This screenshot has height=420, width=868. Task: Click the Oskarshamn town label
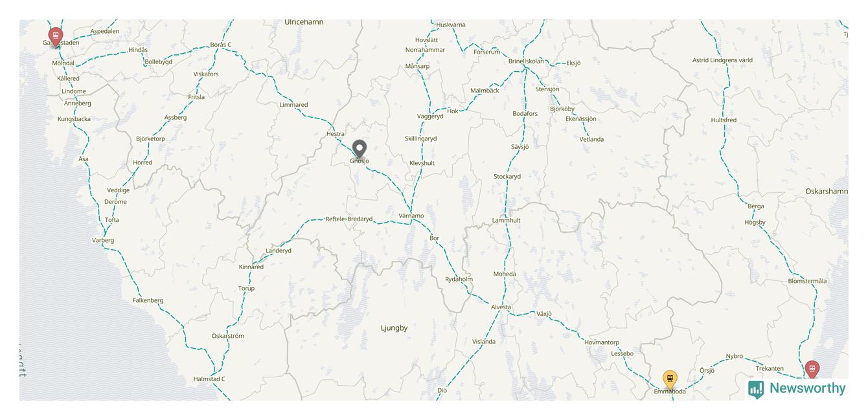827,192
